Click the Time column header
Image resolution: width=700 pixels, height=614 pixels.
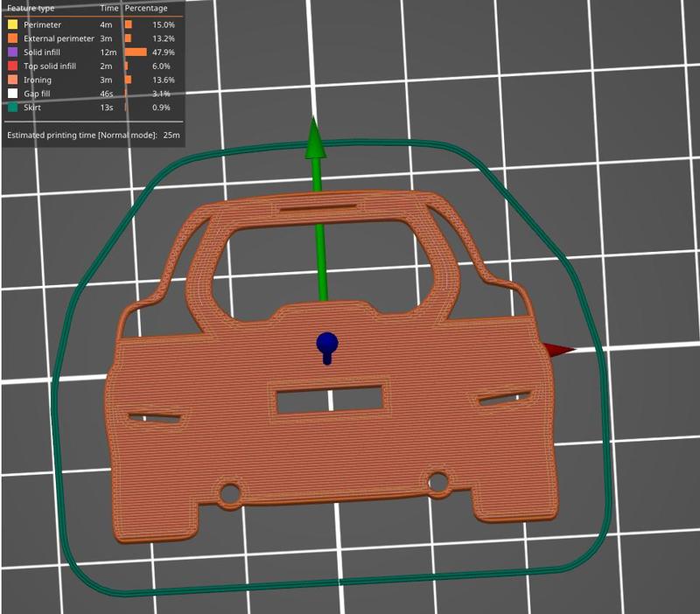(x=109, y=8)
